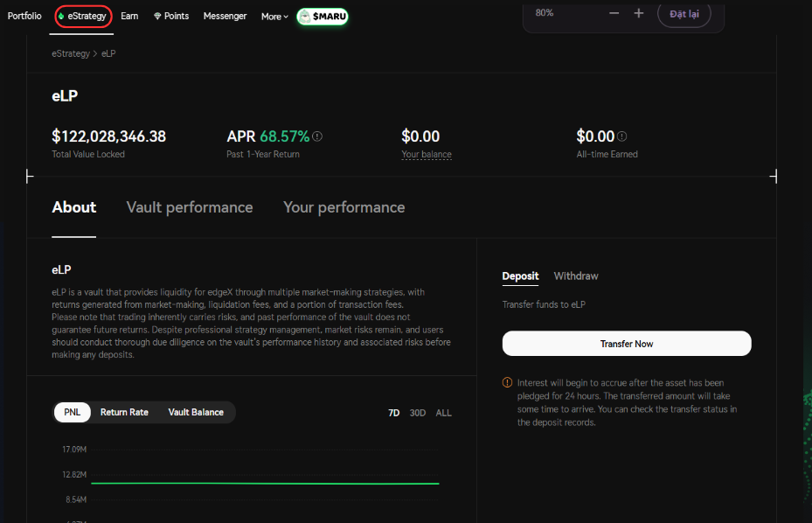This screenshot has height=523, width=812.
Task: Select the ALL time range
Action: (443, 413)
